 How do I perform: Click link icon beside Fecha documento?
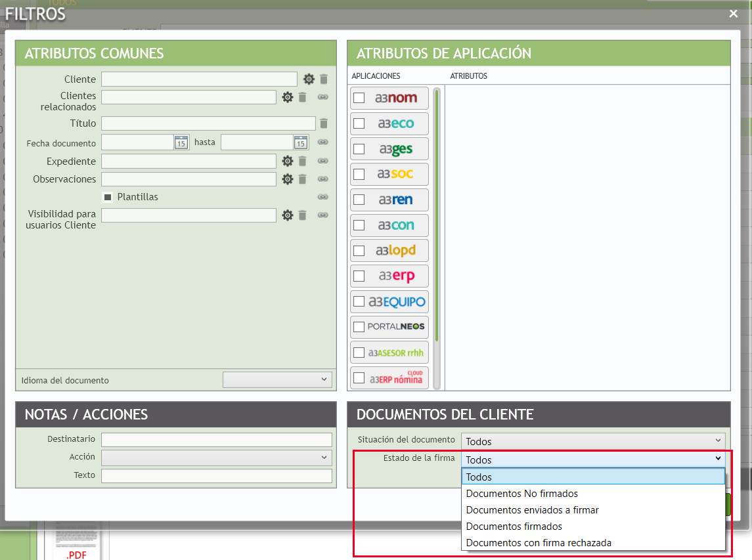322,142
